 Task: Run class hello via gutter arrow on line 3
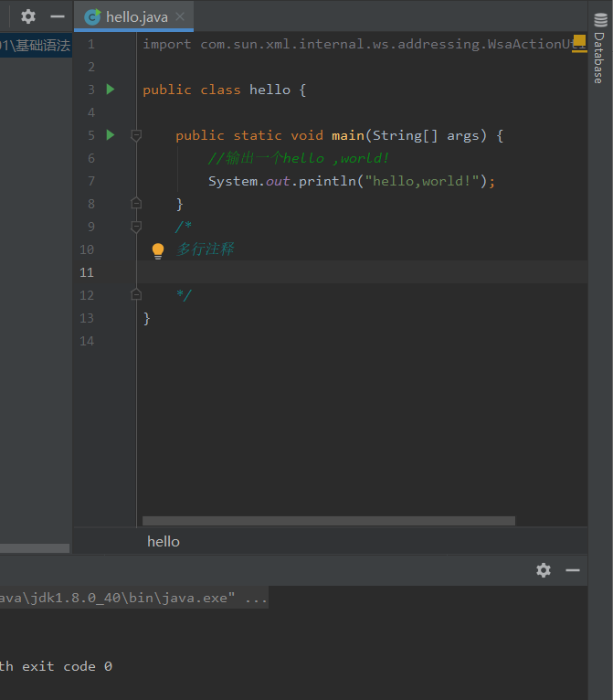111,90
